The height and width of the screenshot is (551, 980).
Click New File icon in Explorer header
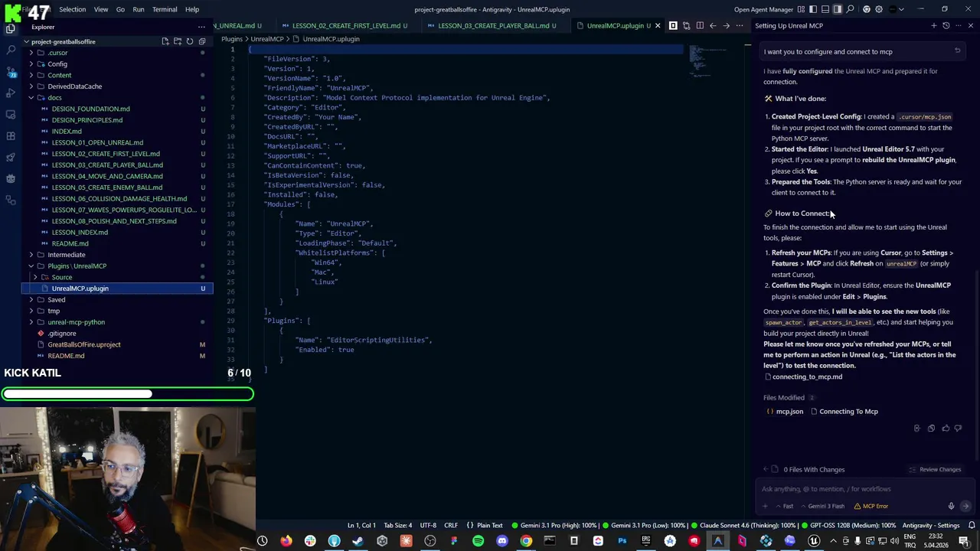pyautogui.click(x=165, y=41)
